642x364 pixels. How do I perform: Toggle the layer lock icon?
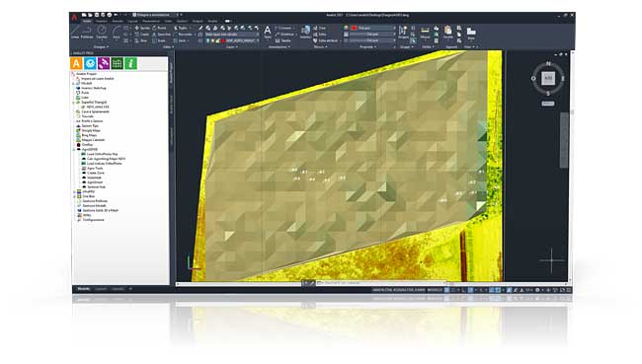[218, 40]
